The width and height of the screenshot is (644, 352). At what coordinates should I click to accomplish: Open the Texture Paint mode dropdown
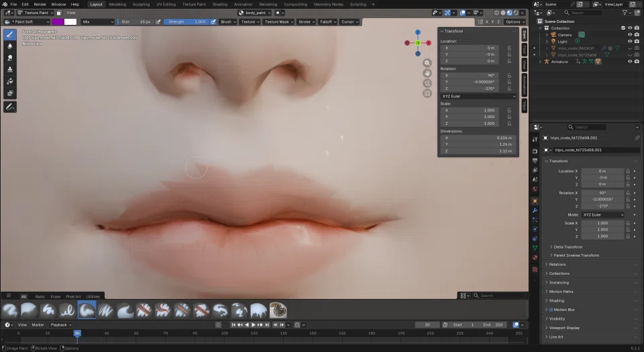(36, 13)
